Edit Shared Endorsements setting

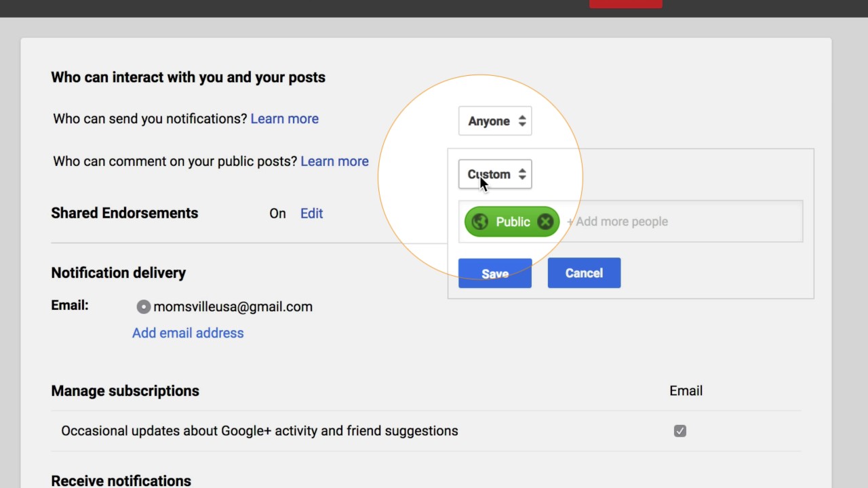tap(311, 213)
